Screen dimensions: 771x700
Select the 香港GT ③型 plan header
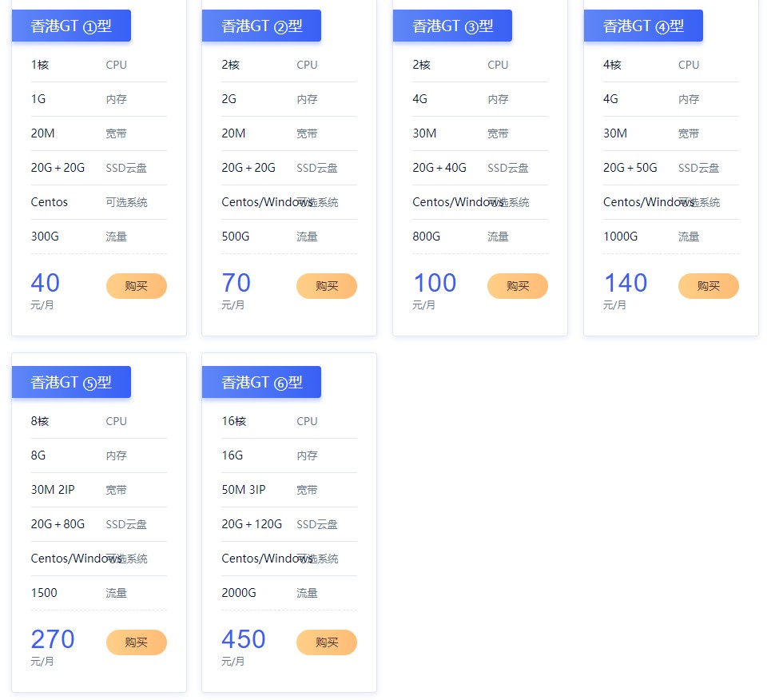(452, 25)
